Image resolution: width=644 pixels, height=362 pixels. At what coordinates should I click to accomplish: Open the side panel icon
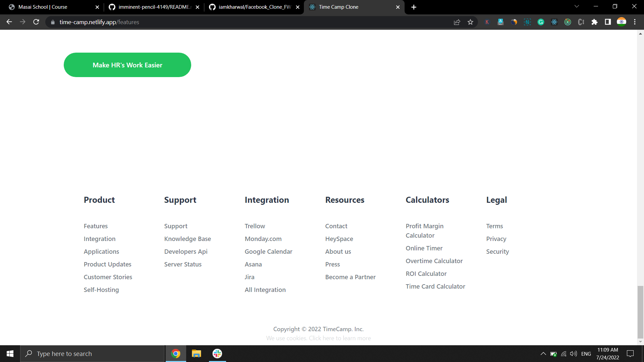click(x=608, y=22)
